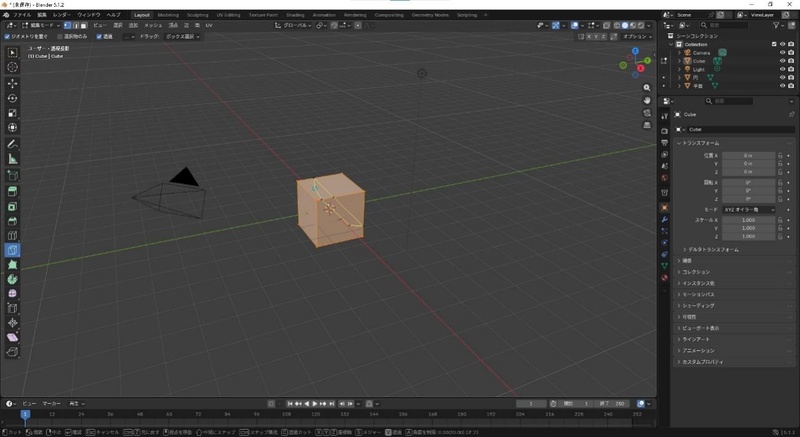Open the Tool properties tab icon

click(664, 116)
